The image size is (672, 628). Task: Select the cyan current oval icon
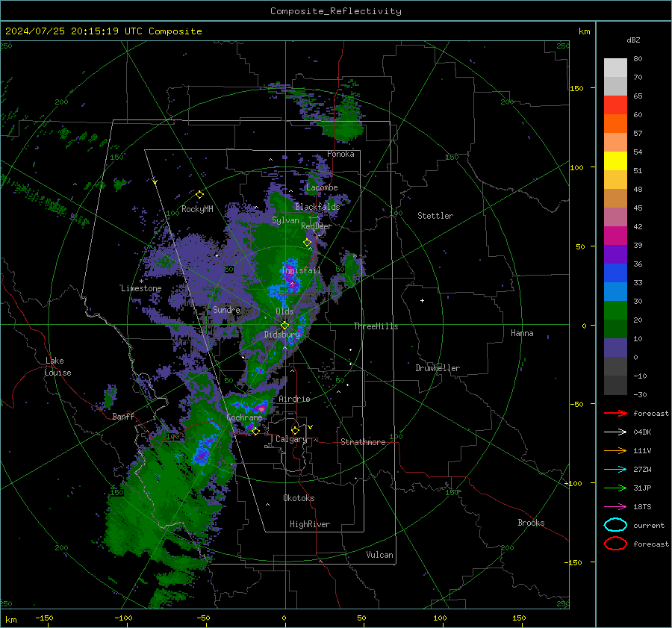615,525
